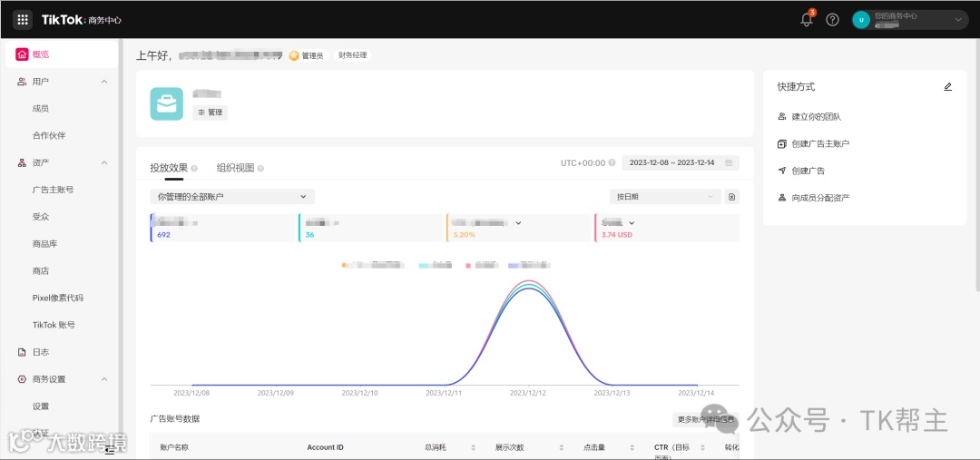980x460 pixels.
Task: Open Pixel像素代码 page
Action: click(x=57, y=298)
